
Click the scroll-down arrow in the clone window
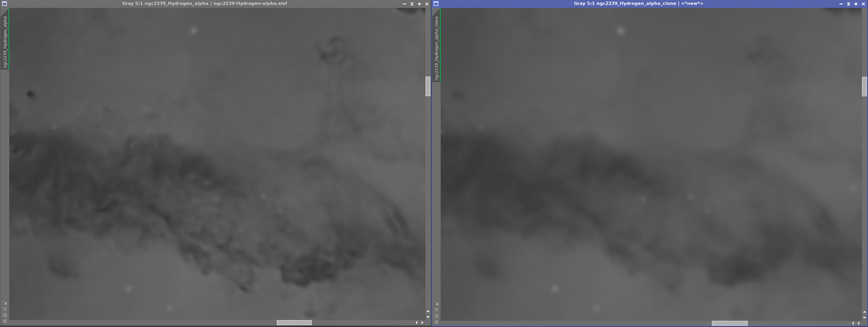(864, 318)
